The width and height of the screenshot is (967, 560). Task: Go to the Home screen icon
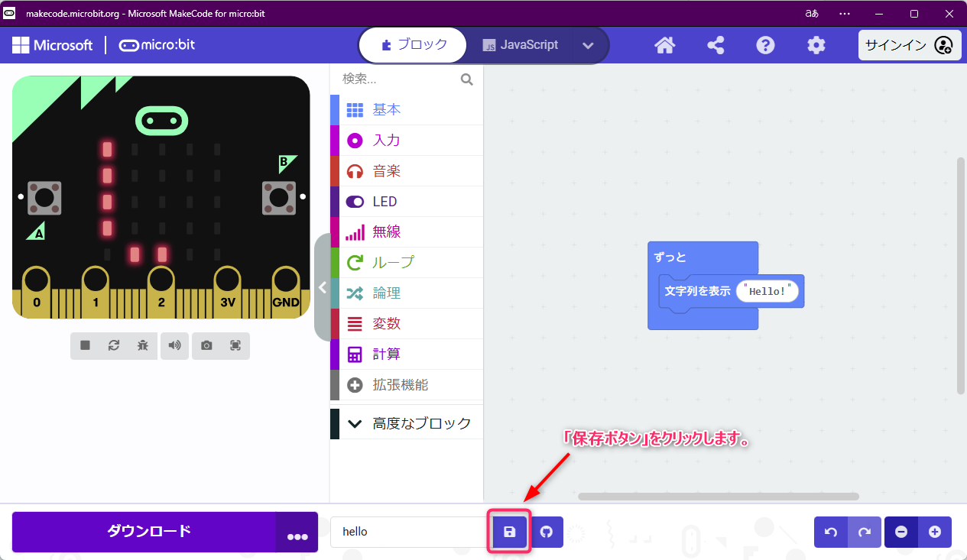[x=664, y=45]
